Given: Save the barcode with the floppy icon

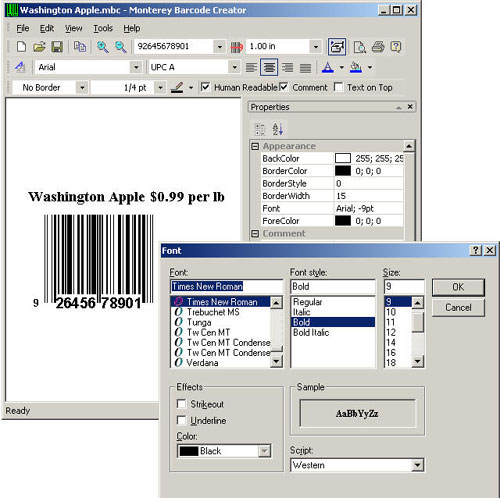Looking at the screenshot, I should 57,47.
